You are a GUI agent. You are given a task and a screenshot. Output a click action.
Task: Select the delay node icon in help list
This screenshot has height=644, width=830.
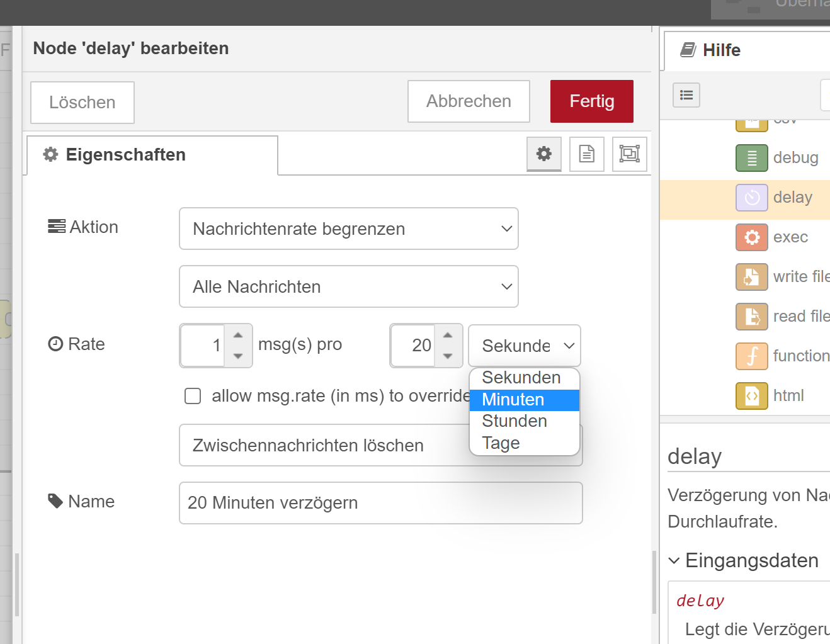click(x=752, y=198)
